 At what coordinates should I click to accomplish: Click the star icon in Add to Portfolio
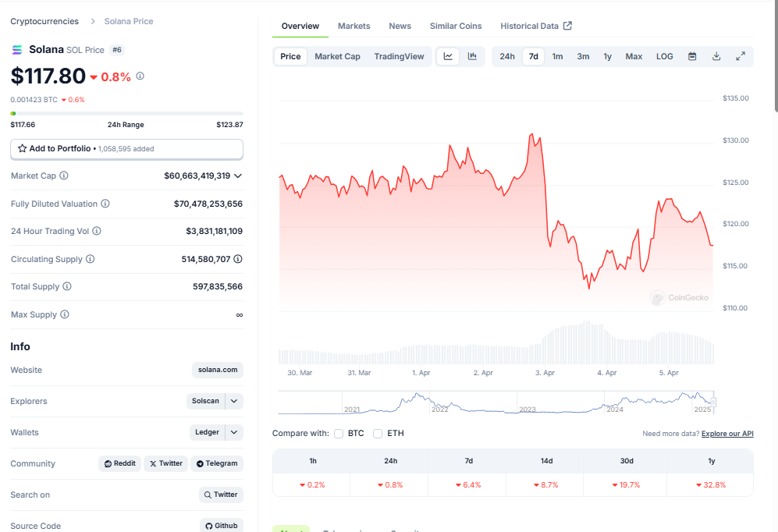pyautogui.click(x=23, y=148)
